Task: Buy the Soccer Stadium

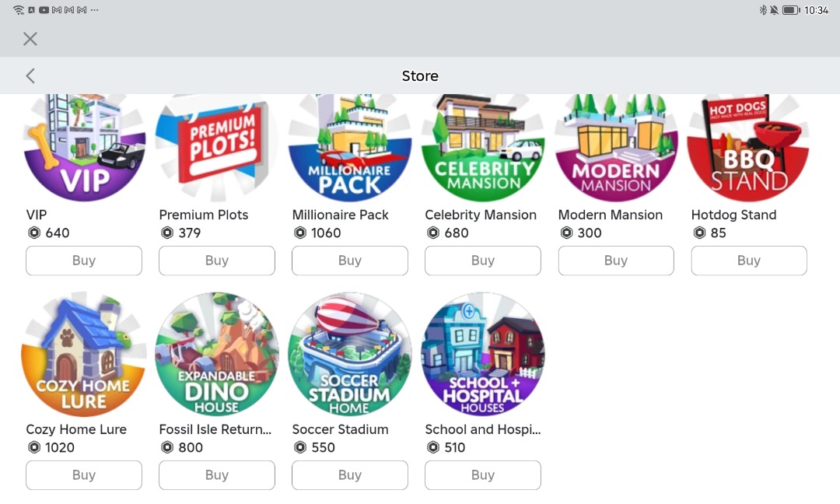Action: [349, 474]
